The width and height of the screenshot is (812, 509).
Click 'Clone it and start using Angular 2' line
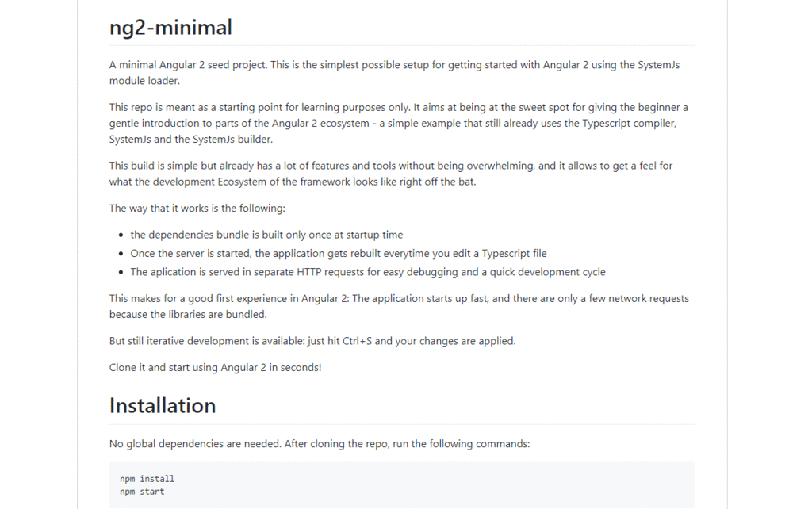coord(215,368)
